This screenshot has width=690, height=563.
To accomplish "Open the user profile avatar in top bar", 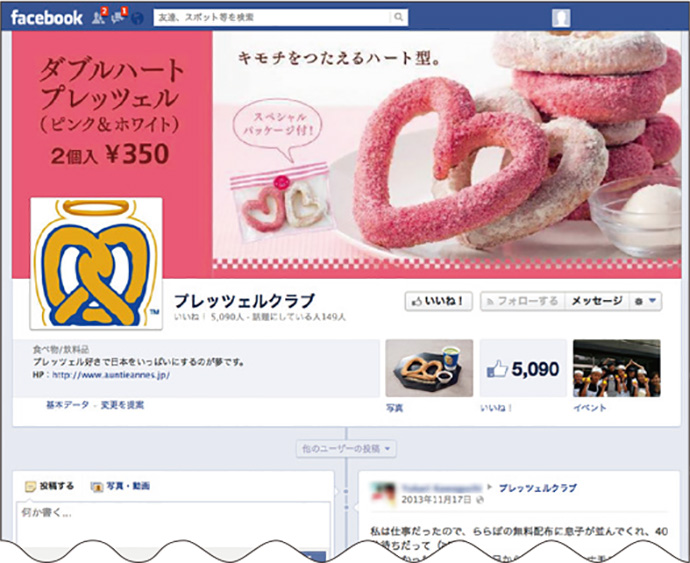I will point(561,18).
